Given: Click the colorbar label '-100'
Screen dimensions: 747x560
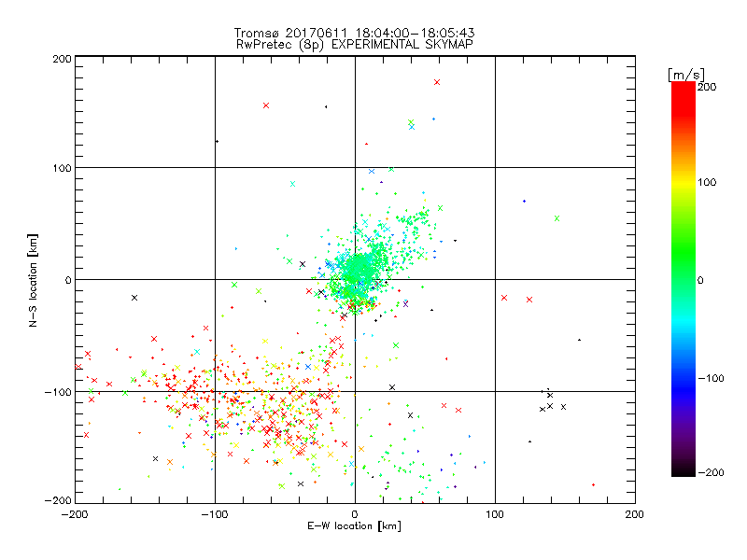Looking at the screenshot, I should click(711, 378).
